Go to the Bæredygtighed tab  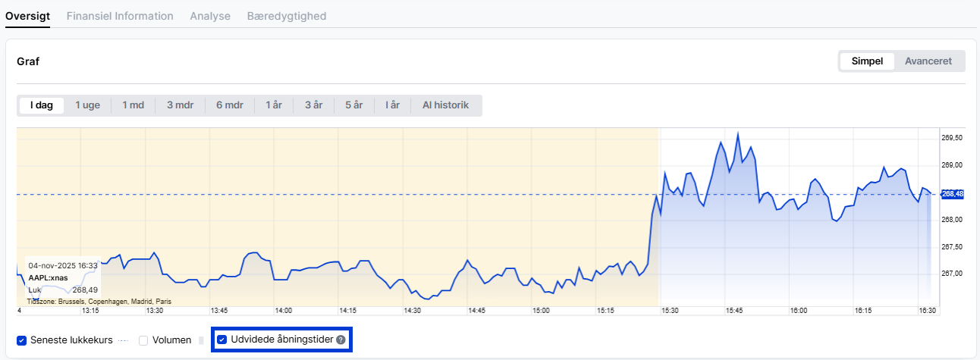click(x=287, y=16)
